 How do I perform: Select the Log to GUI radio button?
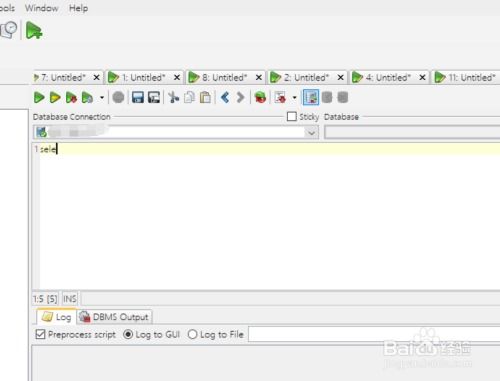click(128, 334)
